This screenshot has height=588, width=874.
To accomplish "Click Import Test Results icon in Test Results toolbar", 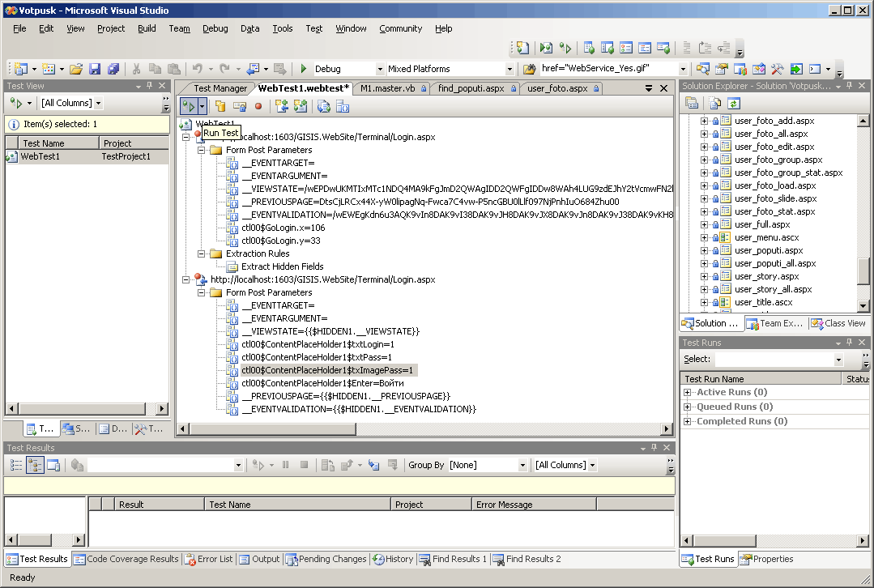I will pos(373,465).
